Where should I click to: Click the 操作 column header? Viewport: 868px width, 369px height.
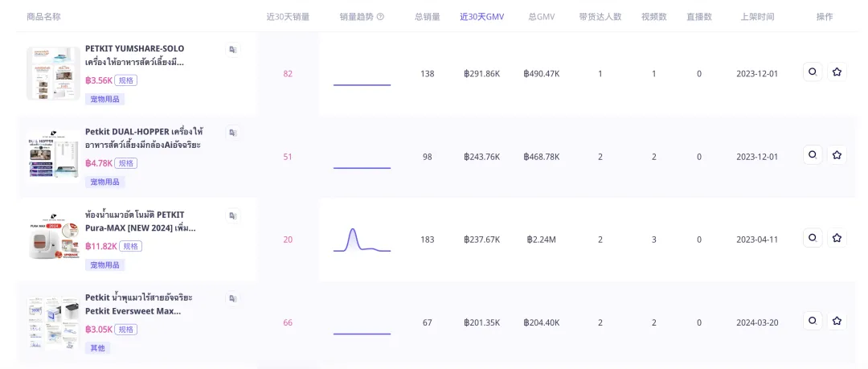[825, 17]
